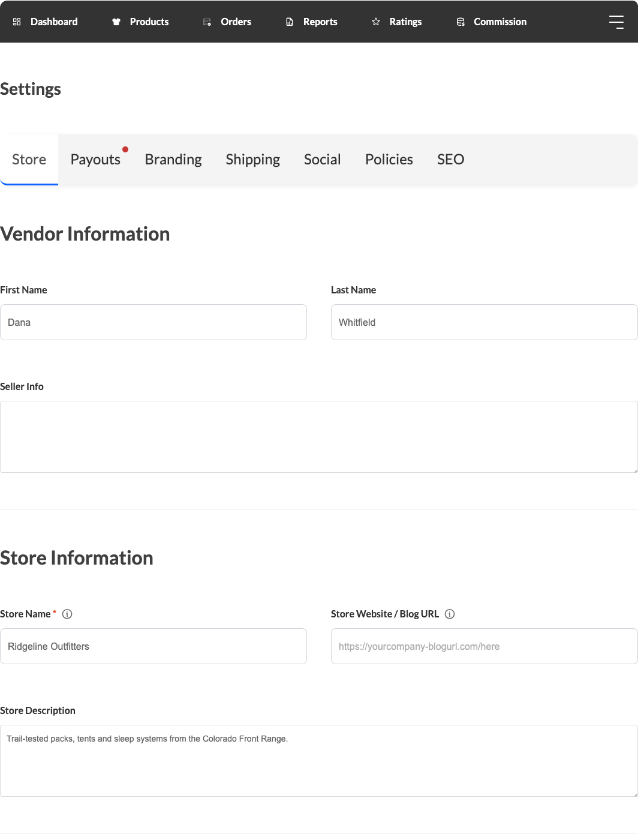Open the Orders menu item
Image resolution: width=638 pixels, height=840 pixels.
(x=227, y=22)
